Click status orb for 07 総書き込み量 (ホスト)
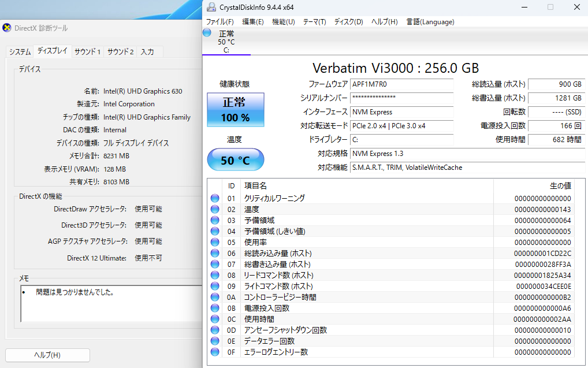 [215, 263]
